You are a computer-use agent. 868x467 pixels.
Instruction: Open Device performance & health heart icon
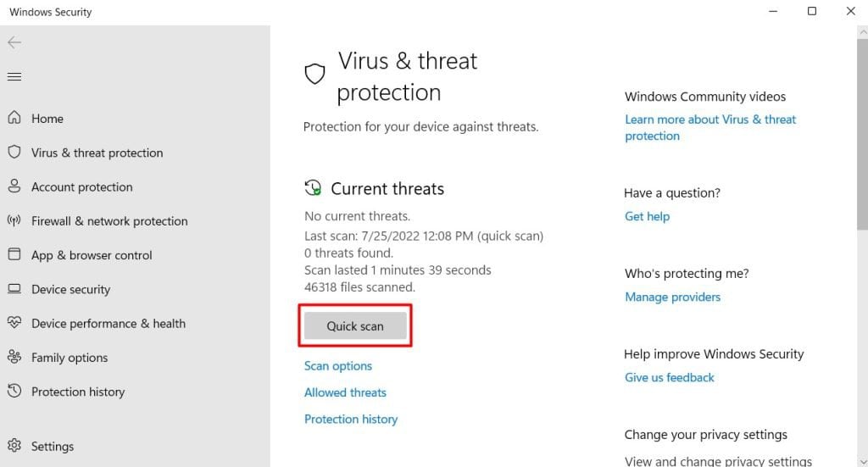pyautogui.click(x=14, y=322)
